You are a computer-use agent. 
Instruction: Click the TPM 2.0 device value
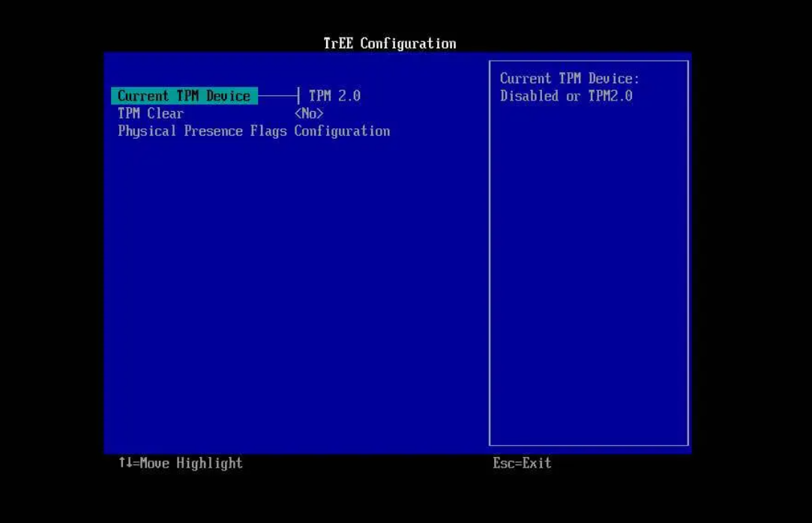[334, 96]
